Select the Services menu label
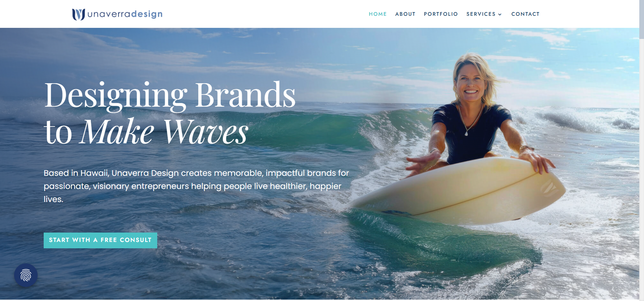The width and height of the screenshot is (644, 301). [x=481, y=14]
